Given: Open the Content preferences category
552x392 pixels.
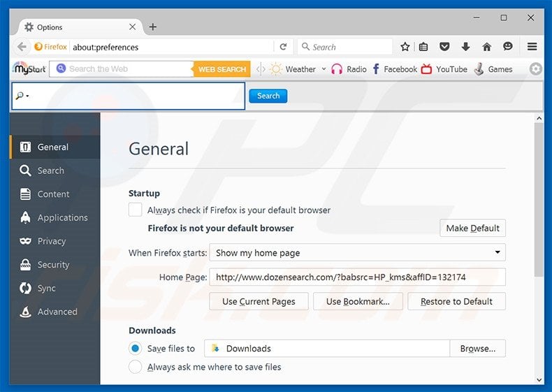Looking at the screenshot, I should point(55,194).
